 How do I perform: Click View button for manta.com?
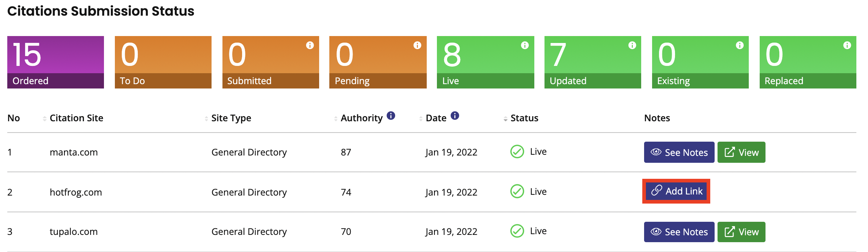tap(742, 152)
